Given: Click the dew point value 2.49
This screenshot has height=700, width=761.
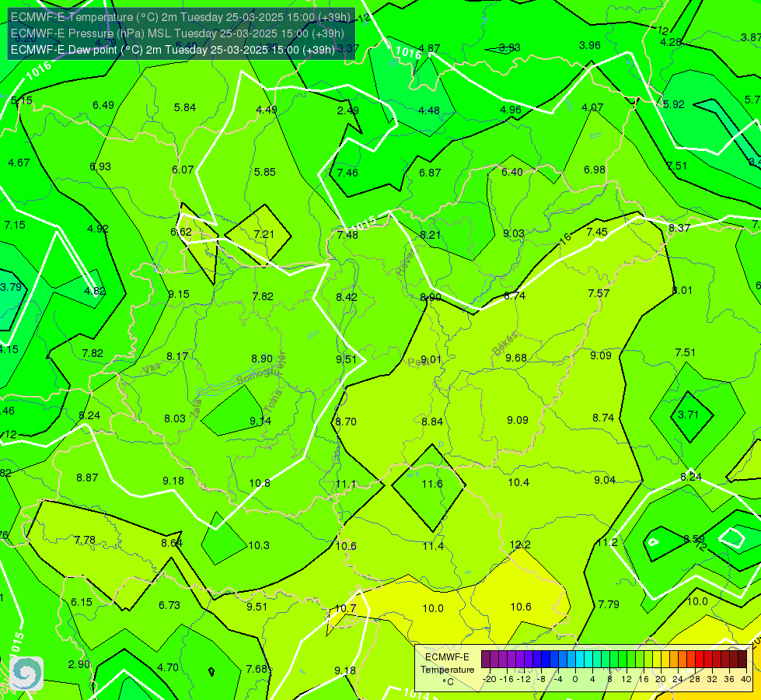Looking at the screenshot, I should [348, 110].
